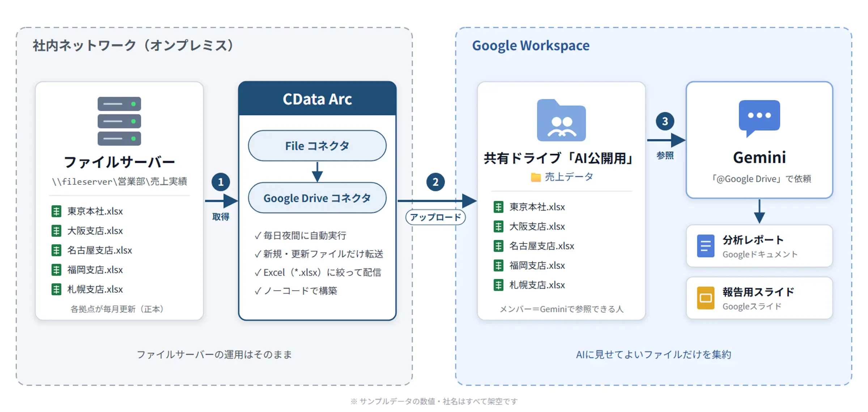Click the spreadsheet icon for 大阪支店.xlsx in shared drive

498,226
